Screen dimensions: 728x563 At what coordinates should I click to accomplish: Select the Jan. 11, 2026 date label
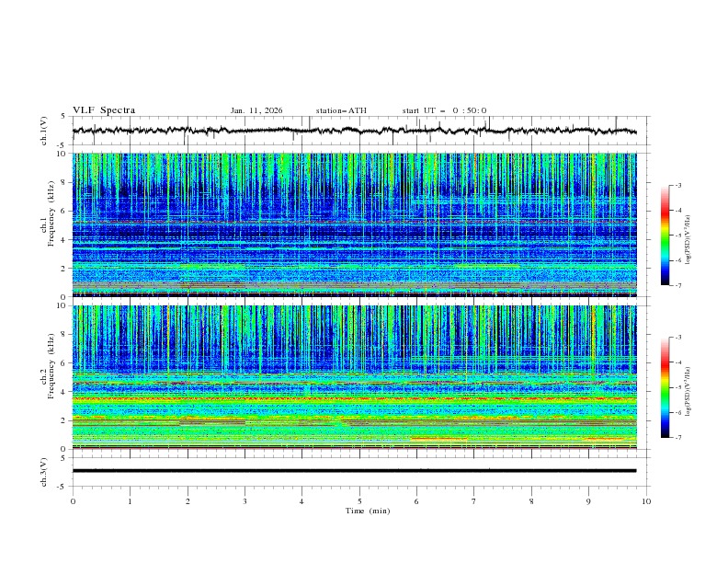click(256, 110)
